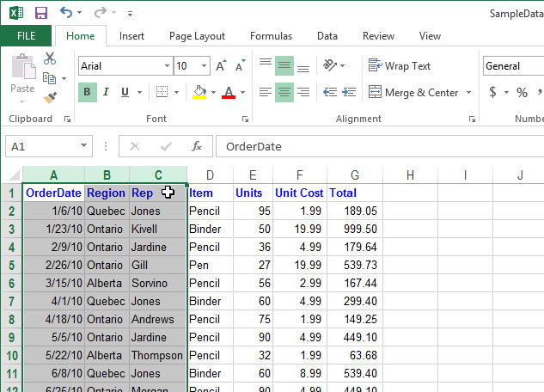Screen dimensions: 544x392
Task: Align text to the left
Action: 266,92
